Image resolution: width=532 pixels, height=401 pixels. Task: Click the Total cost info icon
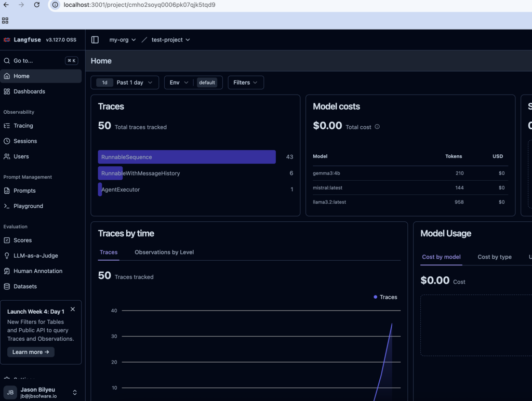pos(377,127)
